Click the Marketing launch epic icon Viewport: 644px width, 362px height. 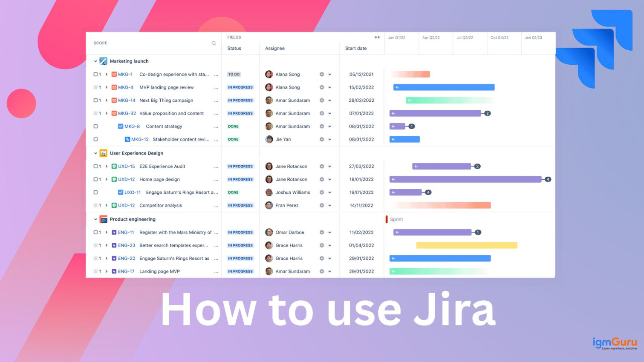(x=103, y=61)
